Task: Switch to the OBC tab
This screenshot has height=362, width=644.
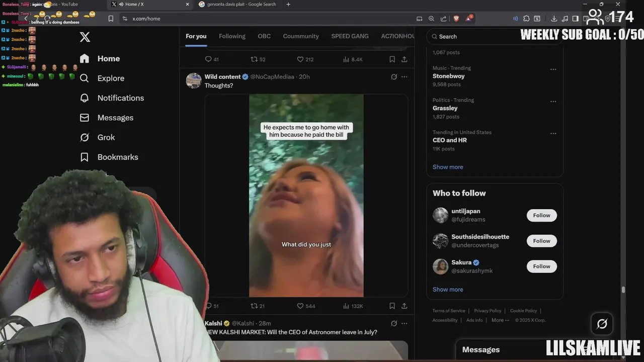Action: coord(264,36)
